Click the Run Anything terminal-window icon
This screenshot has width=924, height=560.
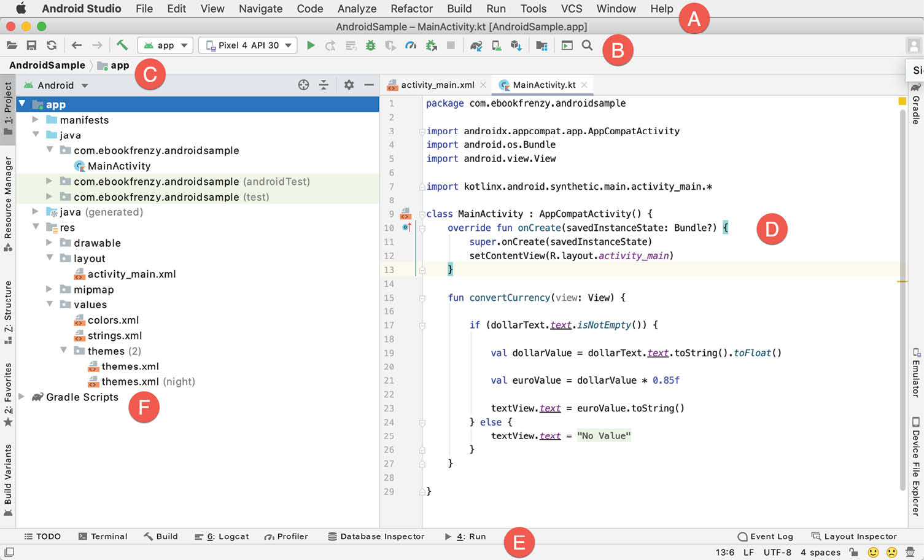pyautogui.click(x=567, y=45)
